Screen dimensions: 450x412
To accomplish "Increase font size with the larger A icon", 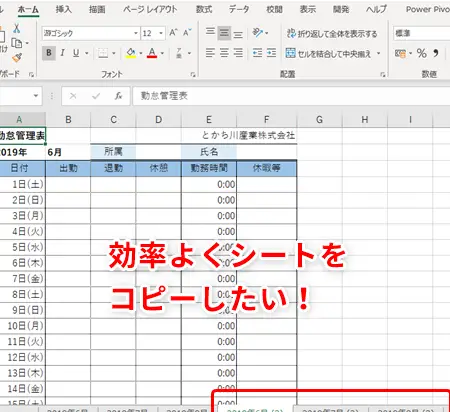I will [173, 33].
